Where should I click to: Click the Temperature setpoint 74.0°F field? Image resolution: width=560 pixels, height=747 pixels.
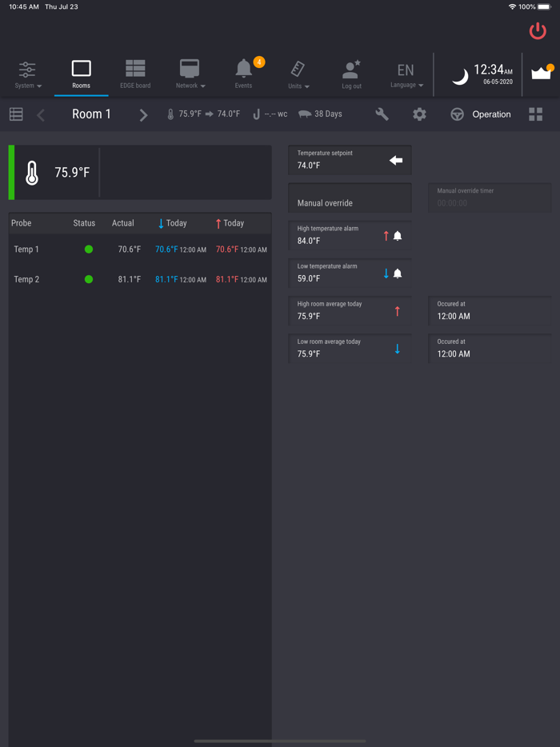[350, 160]
